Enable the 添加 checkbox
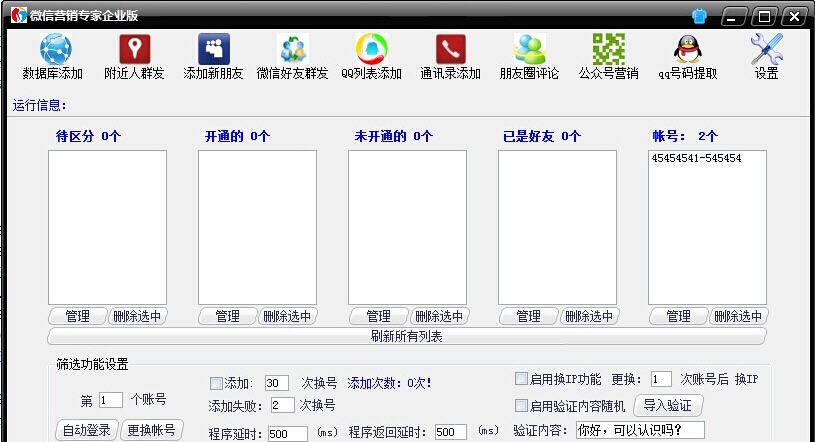 (x=216, y=384)
